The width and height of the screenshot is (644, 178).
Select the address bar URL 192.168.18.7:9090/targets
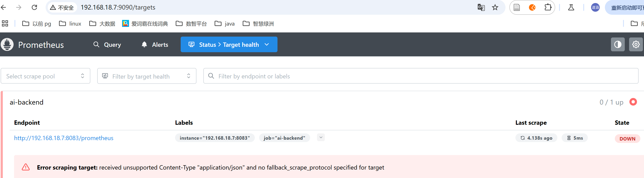[118, 8]
